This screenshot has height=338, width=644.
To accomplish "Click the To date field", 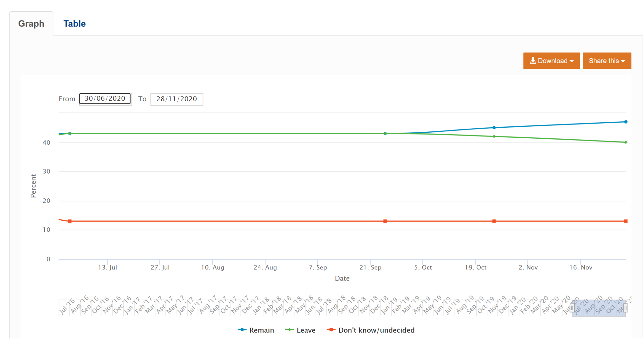I will pyautogui.click(x=176, y=99).
